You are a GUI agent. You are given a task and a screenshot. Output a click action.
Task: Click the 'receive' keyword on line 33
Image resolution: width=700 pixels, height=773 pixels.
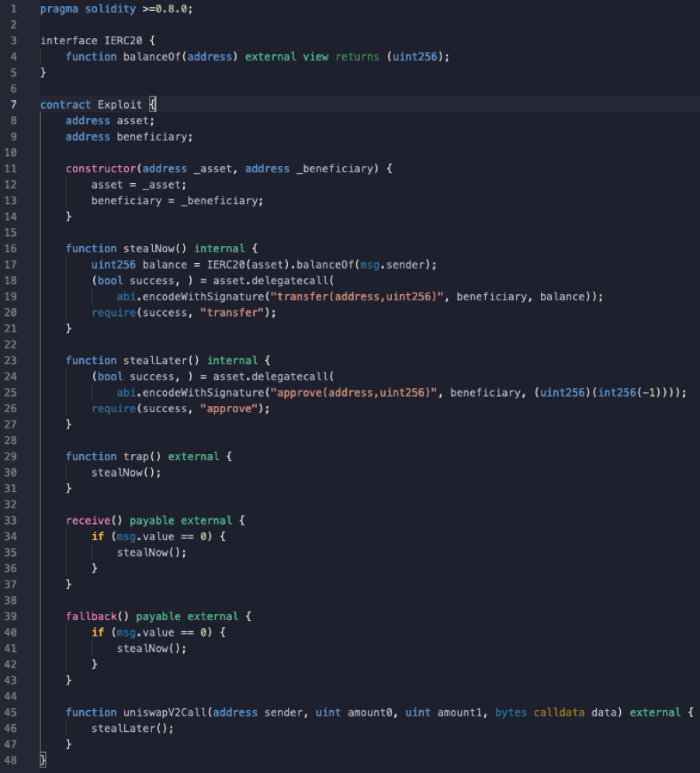(x=88, y=521)
